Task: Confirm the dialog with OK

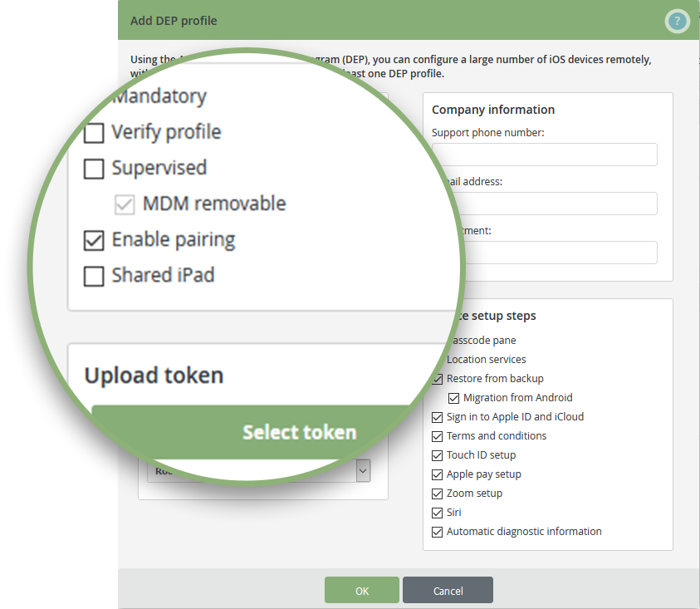Action: coord(362,590)
